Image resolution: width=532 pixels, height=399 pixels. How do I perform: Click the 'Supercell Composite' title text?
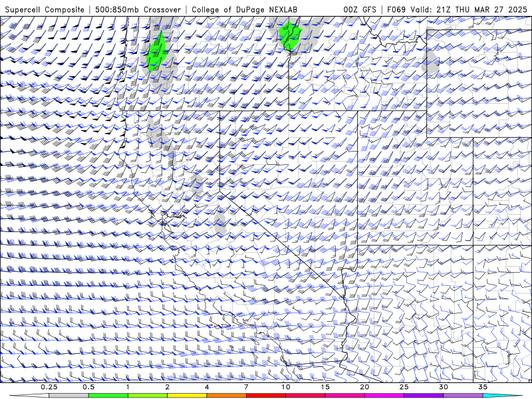click(45, 9)
